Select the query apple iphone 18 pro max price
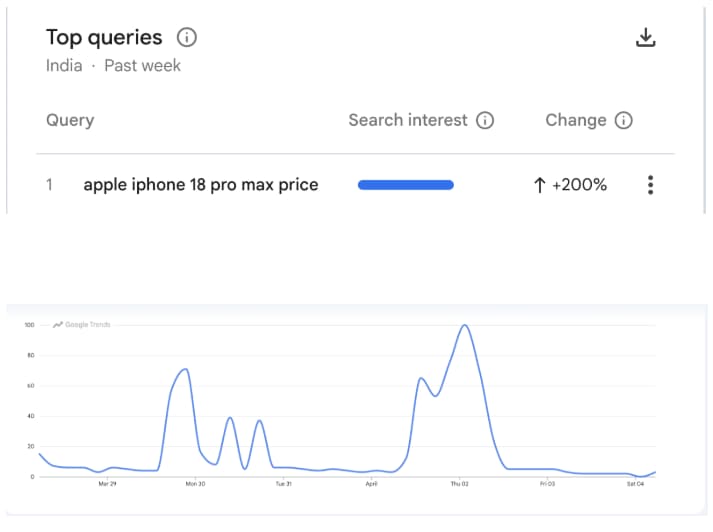The width and height of the screenshot is (713, 532). coord(200,185)
